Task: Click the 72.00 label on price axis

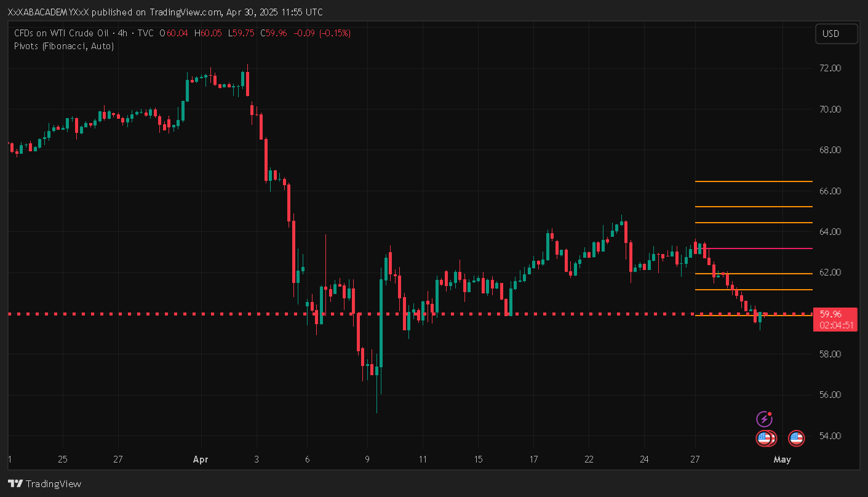Action: pos(830,68)
